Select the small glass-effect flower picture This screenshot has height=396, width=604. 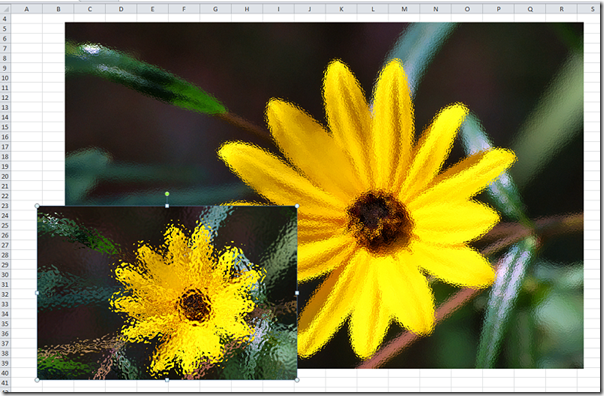point(167,293)
